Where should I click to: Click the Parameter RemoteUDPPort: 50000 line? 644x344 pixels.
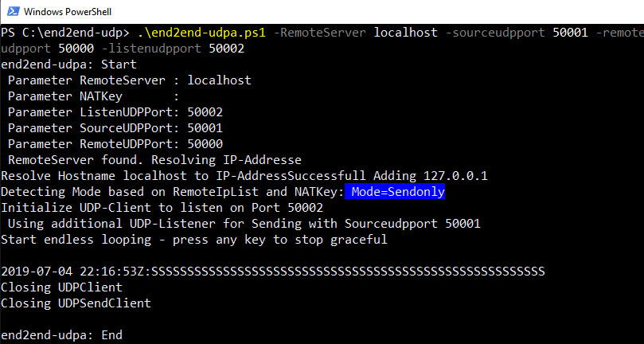115,144
